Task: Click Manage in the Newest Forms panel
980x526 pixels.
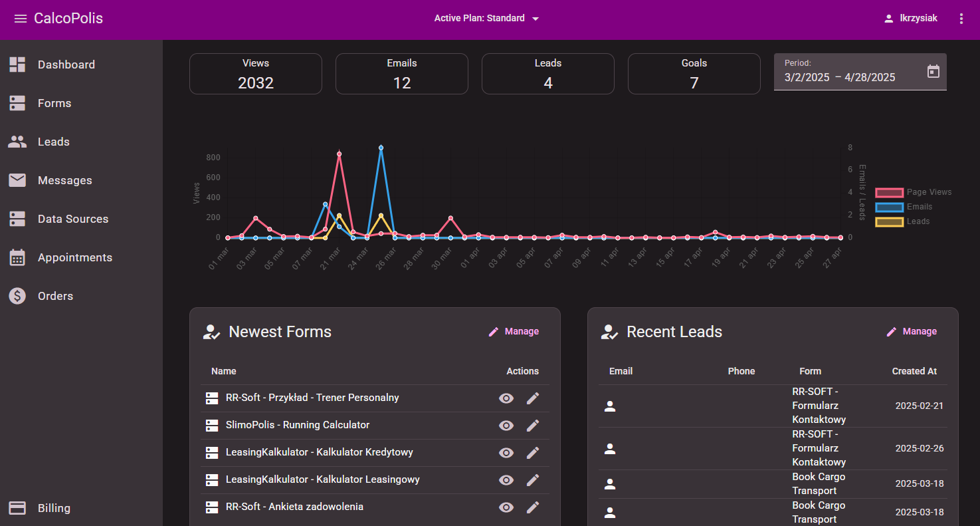Action: (514, 332)
